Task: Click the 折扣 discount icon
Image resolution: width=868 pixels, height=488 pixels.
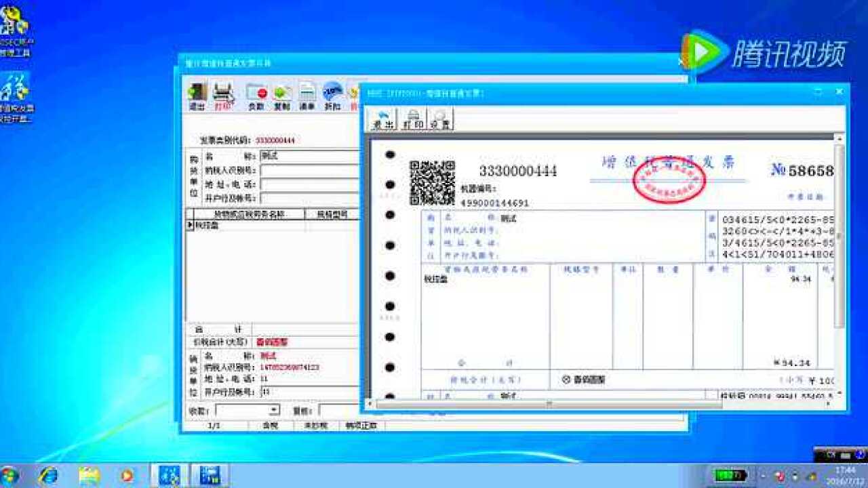Action: (332, 97)
